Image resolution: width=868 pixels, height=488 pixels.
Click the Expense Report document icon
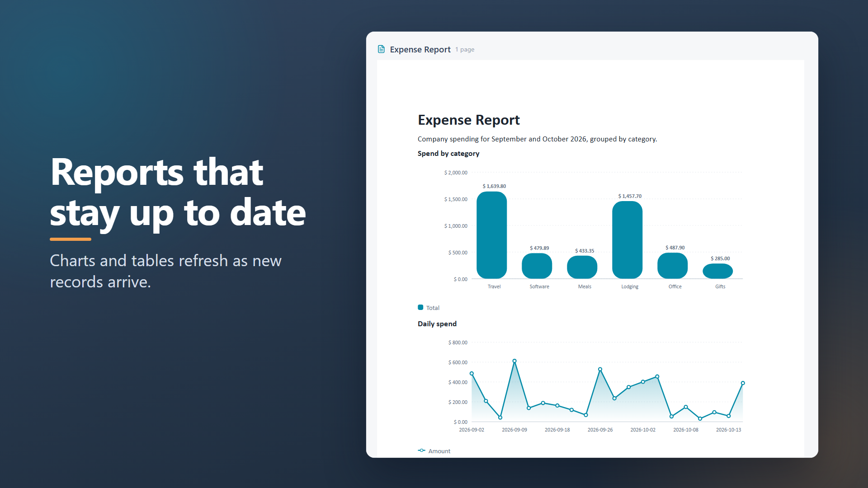(x=381, y=49)
